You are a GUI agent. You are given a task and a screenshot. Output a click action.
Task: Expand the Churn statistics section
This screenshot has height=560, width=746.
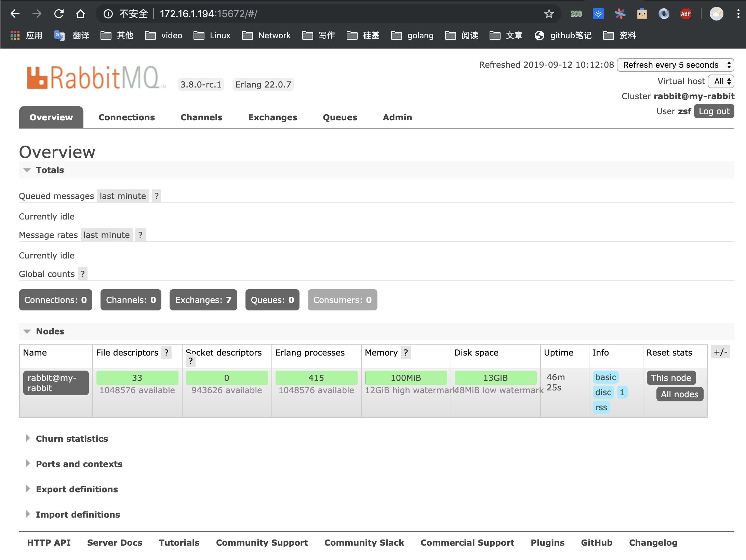click(x=72, y=439)
